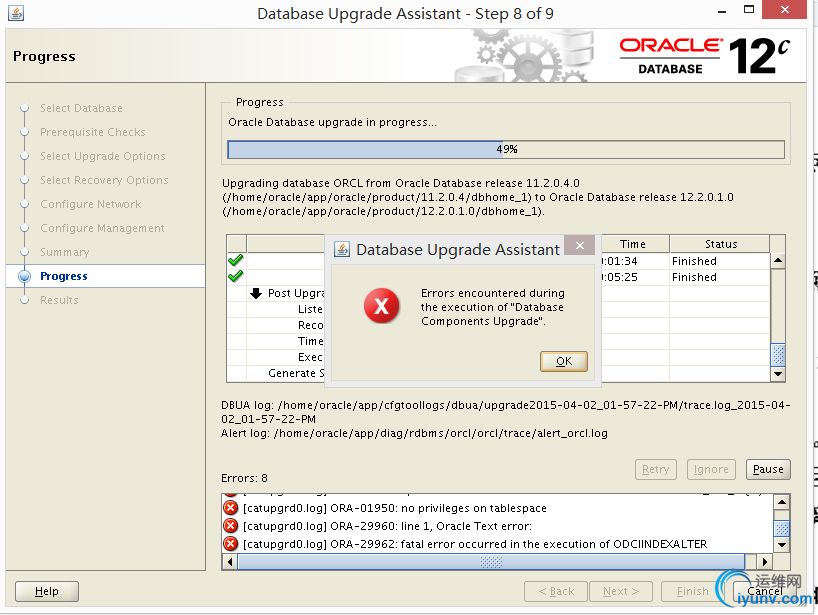Click right arrow of errors horizontal scrollbar
Image resolution: width=818 pixels, height=615 pixels.
tap(764, 562)
